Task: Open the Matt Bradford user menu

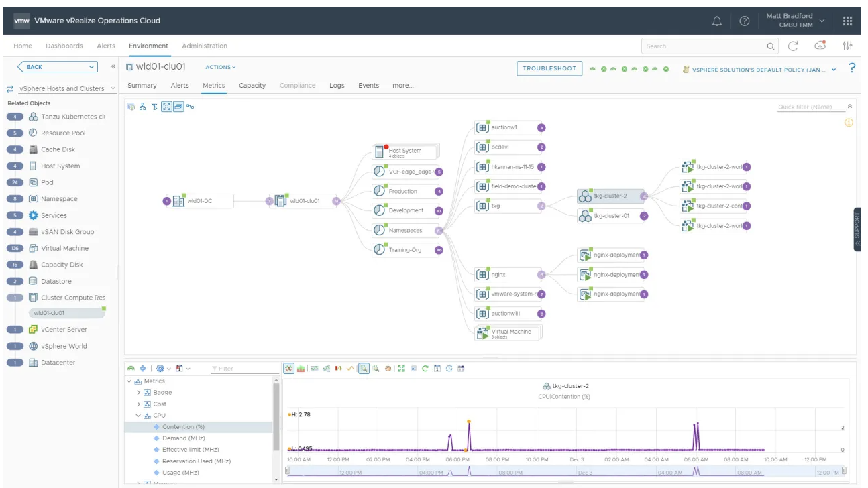Action: pyautogui.click(x=796, y=20)
